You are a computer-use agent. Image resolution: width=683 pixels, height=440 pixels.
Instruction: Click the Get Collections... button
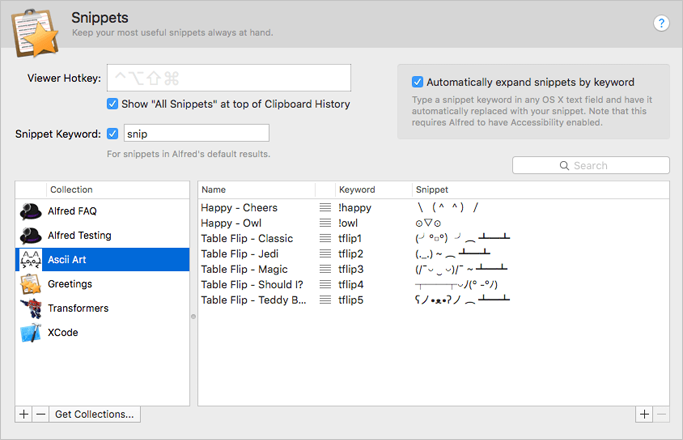(x=95, y=414)
